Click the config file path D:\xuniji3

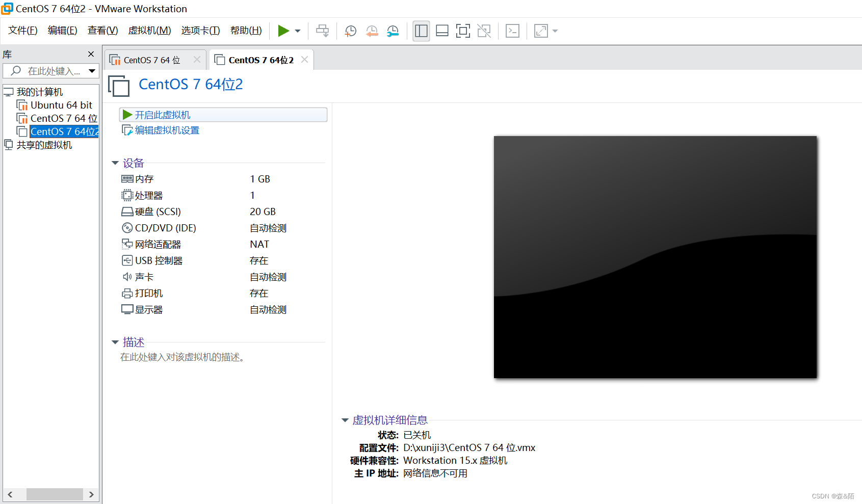click(469, 447)
